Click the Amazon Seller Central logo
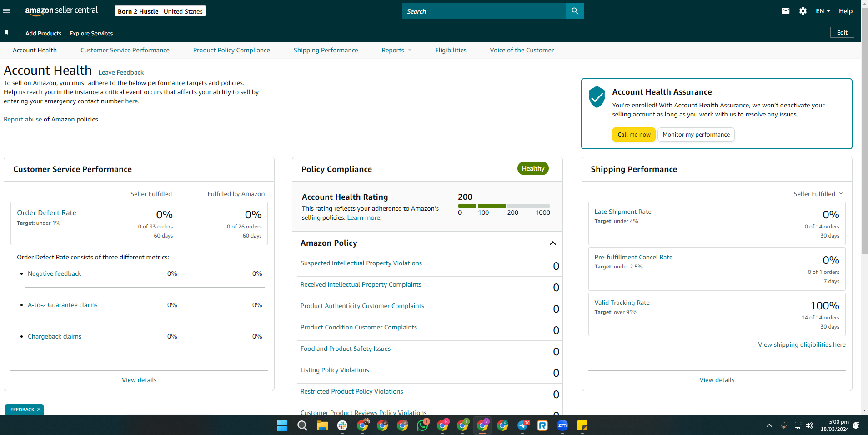This screenshot has height=435, width=868. (x=61, y=11)
